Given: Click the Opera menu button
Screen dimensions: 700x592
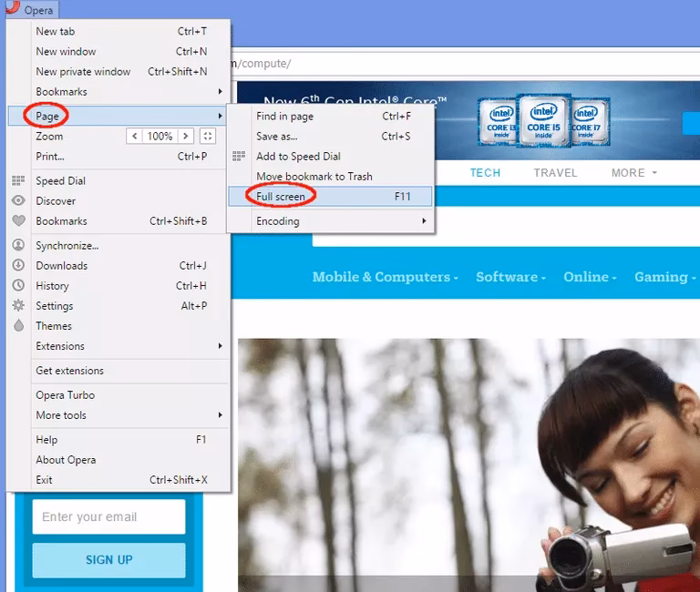Looking at the screenshot, I should point(31,9).
